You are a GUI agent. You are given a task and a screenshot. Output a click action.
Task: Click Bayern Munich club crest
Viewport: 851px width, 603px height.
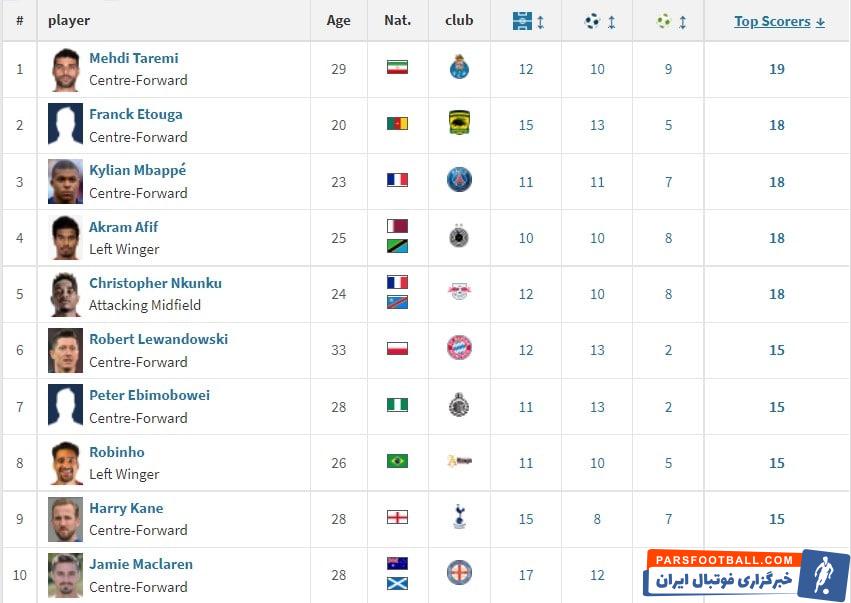point(459,348)
